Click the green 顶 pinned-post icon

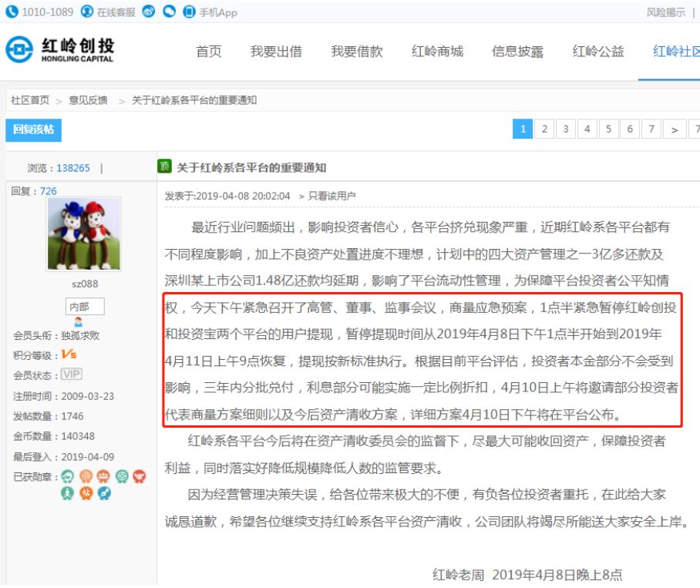[164, 166]
